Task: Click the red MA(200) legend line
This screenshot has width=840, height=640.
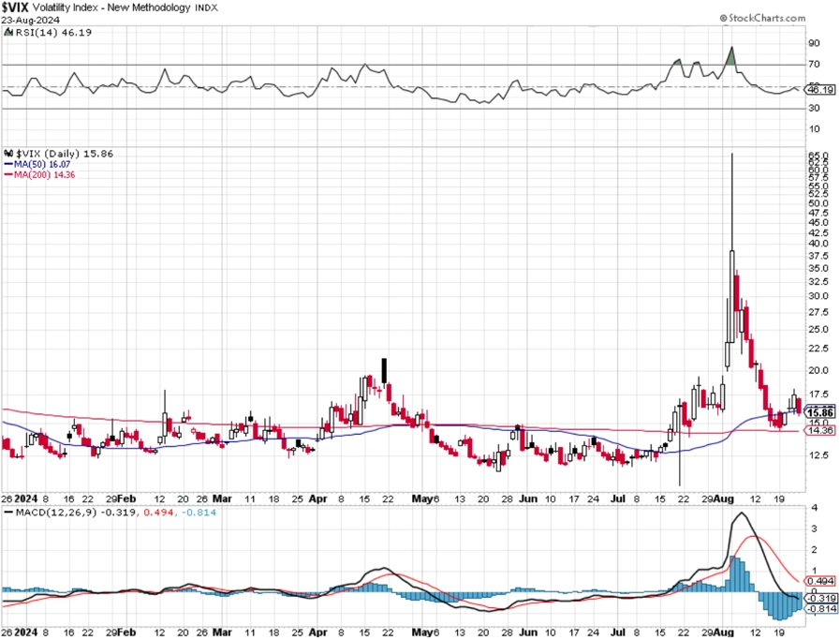Action: [x=8, y=175]
